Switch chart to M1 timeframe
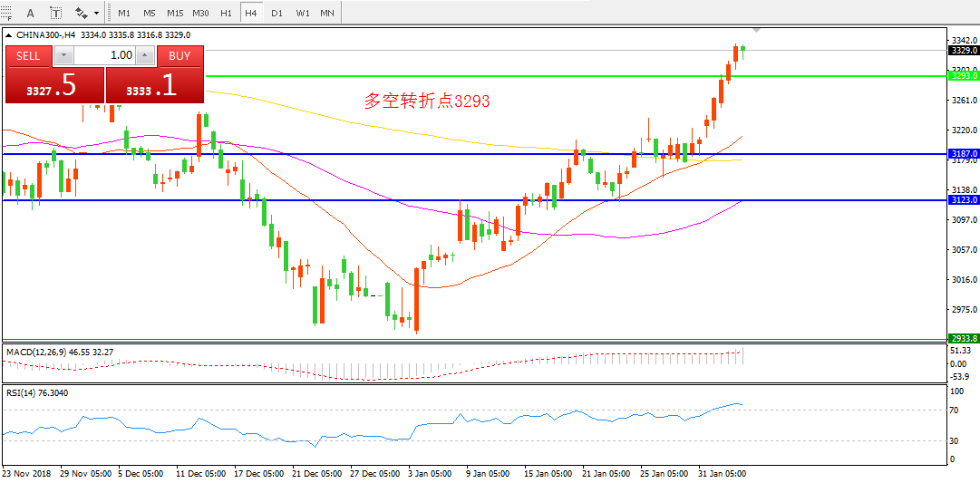The width and height of the screenshot is (980, 483). 124,13
